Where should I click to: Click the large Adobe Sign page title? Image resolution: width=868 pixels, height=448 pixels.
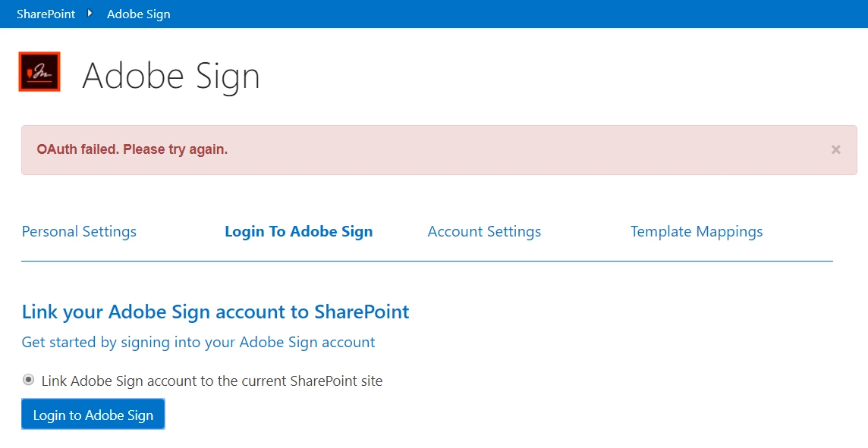tap(171, 76)
